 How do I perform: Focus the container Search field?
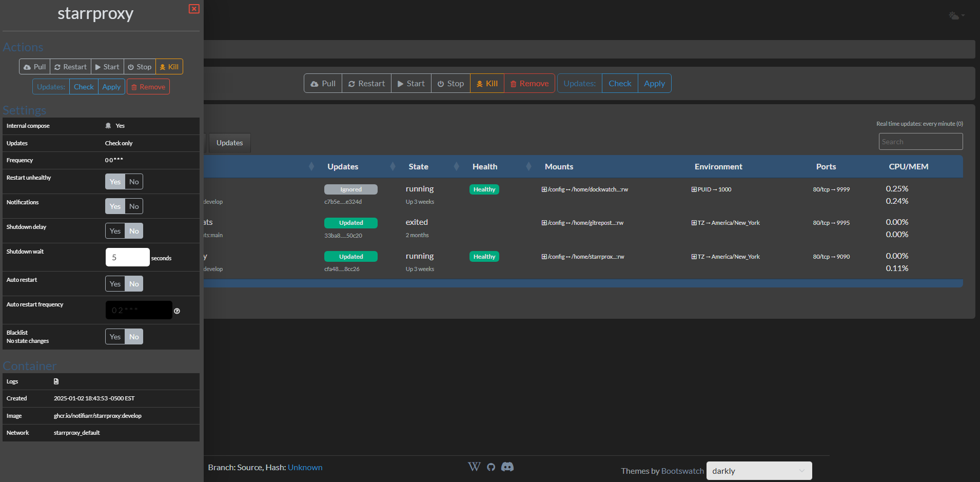click(920, 142)
